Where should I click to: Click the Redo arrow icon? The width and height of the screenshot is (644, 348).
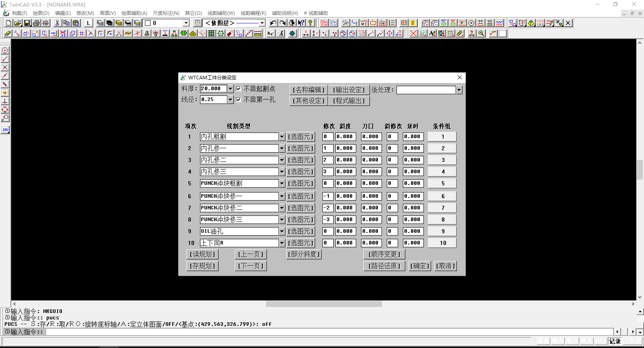coord(283,23)
